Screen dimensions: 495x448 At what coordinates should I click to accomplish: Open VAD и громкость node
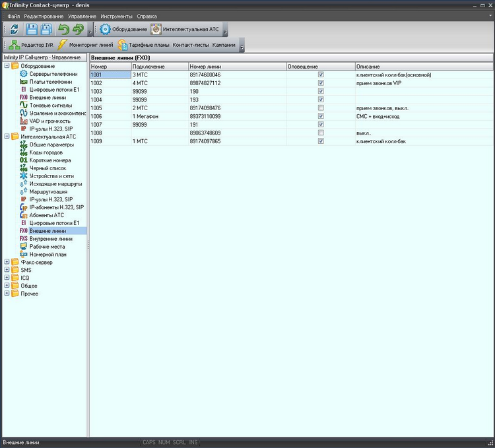click(x=50, y=121)
